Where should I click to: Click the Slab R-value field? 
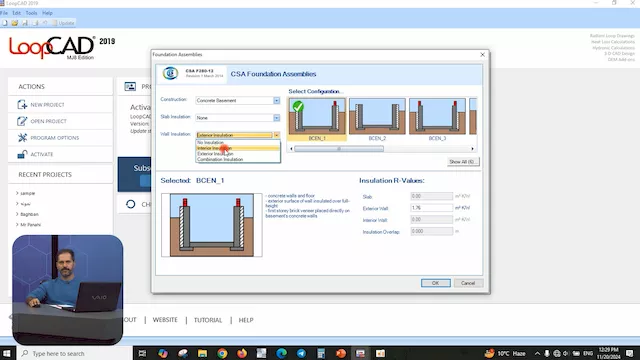[431, 196]
